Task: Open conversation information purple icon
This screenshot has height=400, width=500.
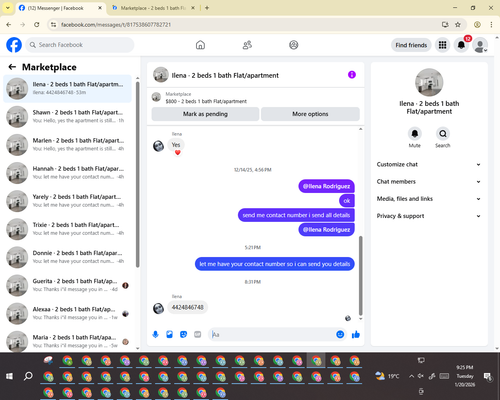Action: 352,75
